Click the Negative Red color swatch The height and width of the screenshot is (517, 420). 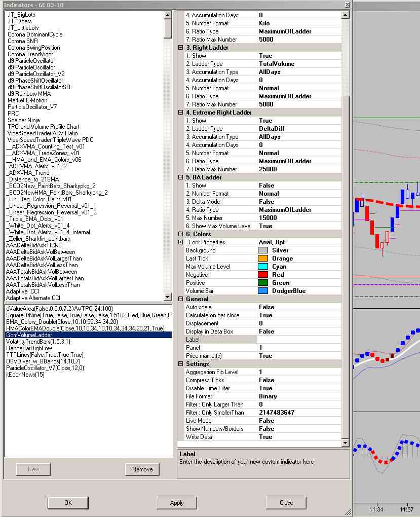coord(263,275)
